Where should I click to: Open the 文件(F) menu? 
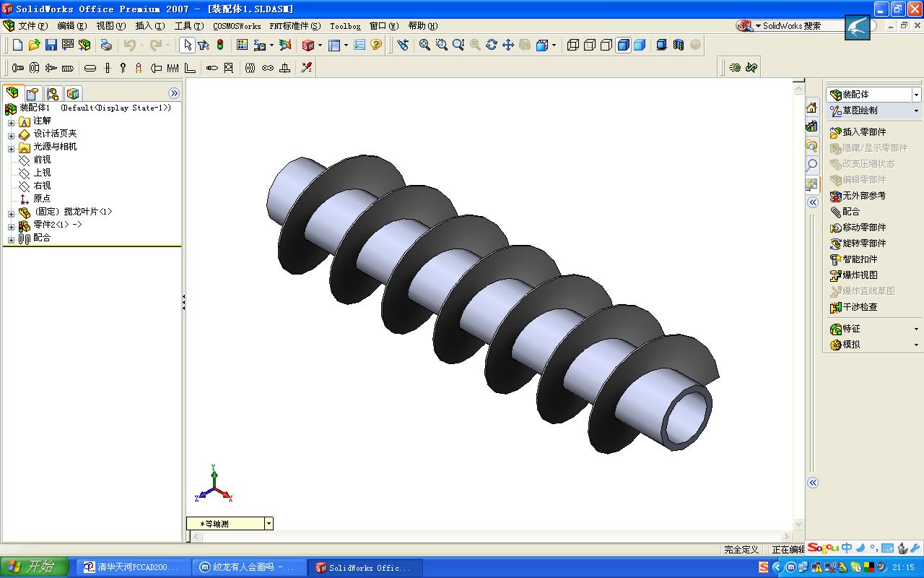tap(33, 26)
